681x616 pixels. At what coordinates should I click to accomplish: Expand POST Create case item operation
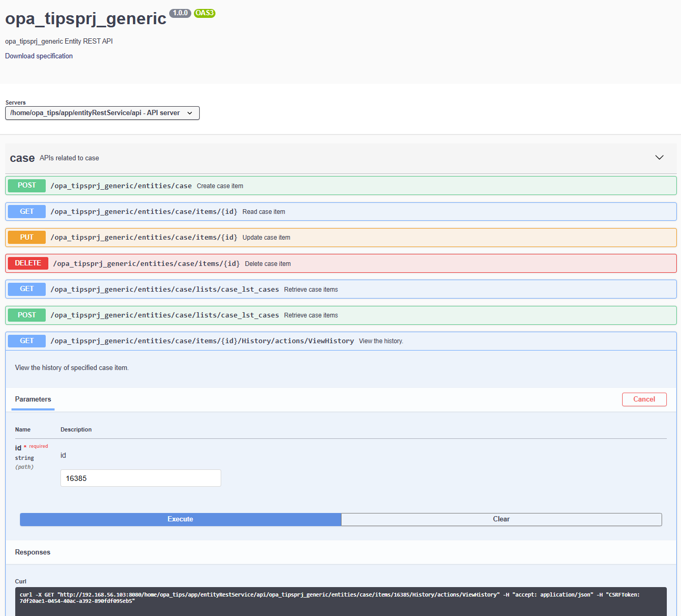point(341,186)
